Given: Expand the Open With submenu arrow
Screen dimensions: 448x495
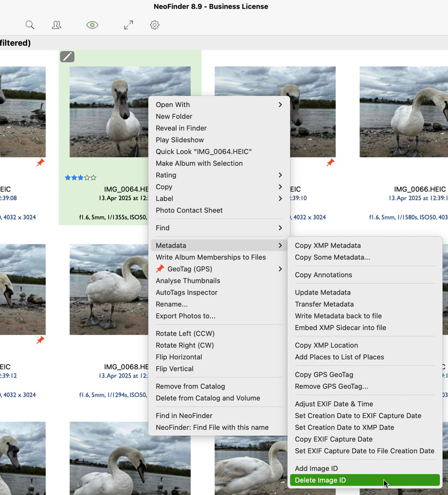Looking at the screenshot, I should click(280, 104).
